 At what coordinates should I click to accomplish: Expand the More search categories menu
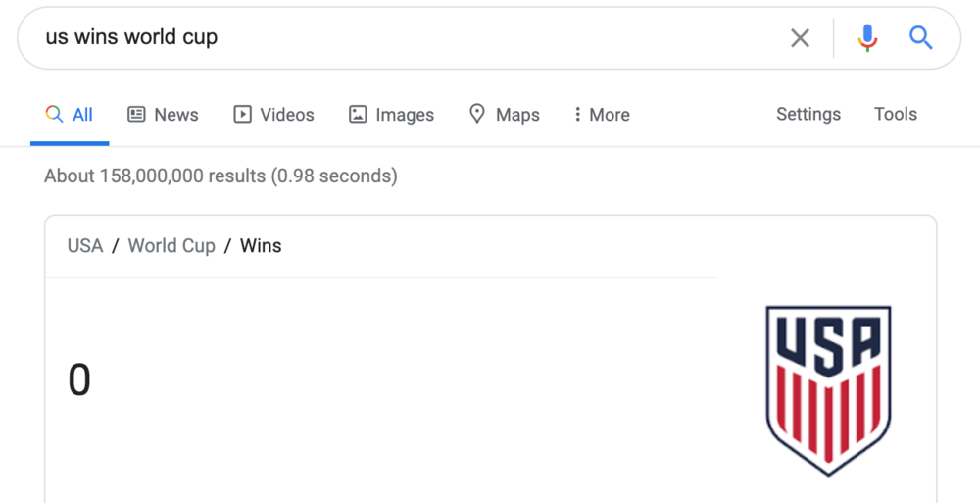[x=602, y=115]
